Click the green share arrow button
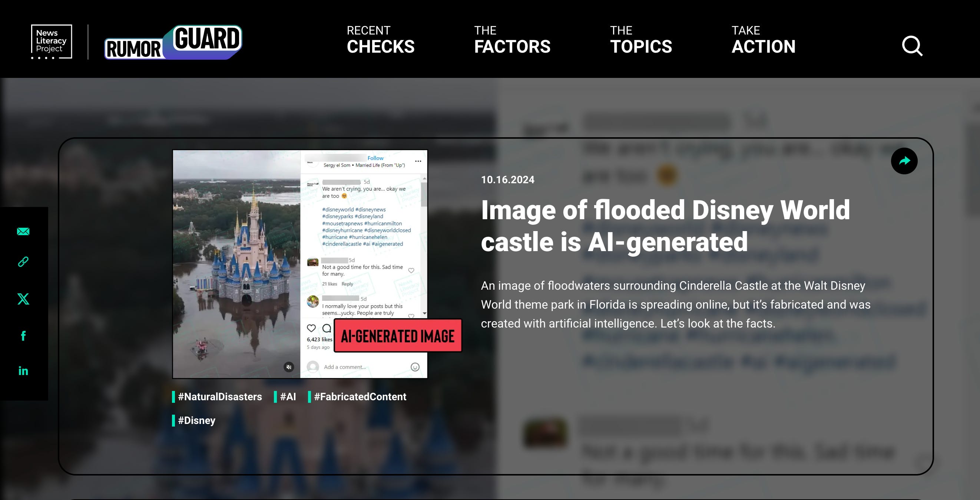This screenshot has width=980, height=500. pos(904,161)
